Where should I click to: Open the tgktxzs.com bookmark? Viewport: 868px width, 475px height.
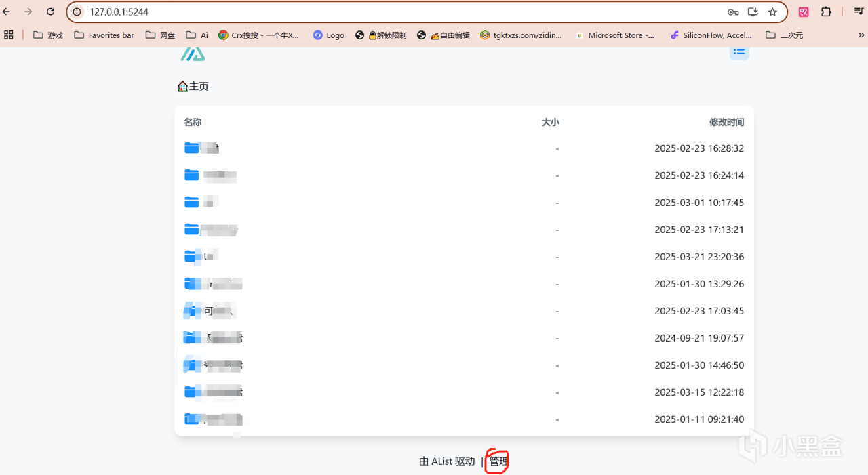coord(521,35)
